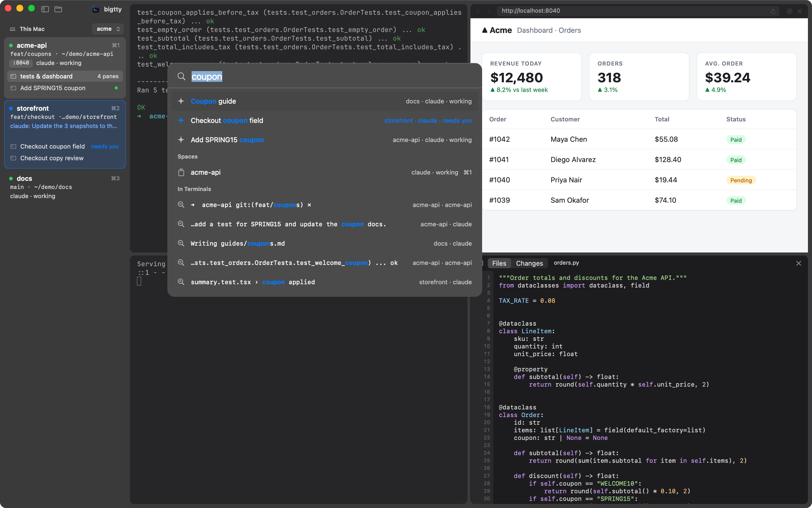Click the Total column header

click(662, 119)
